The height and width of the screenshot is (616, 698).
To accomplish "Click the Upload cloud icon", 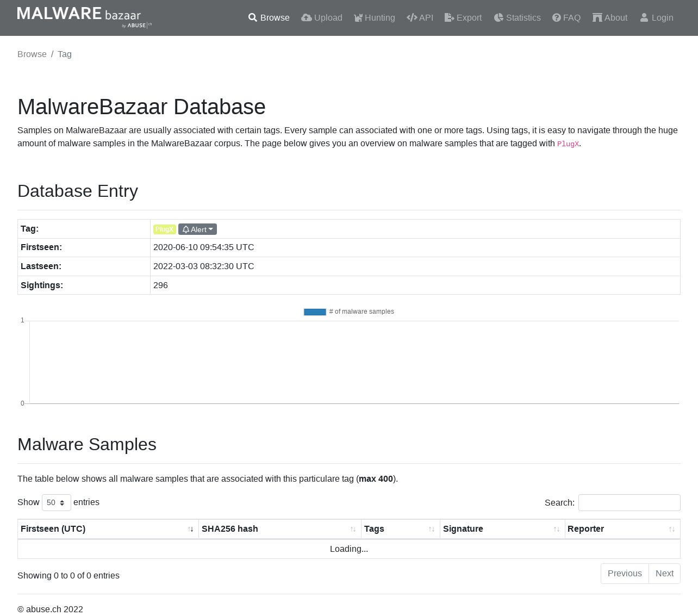I will pyautogui.click(x=307, y=18).
